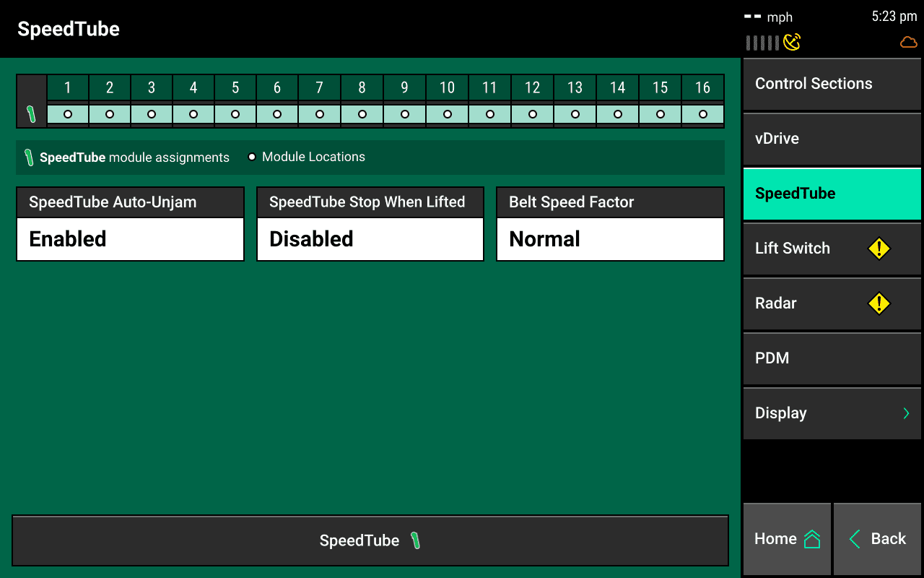Image resolution: width=924 pixels, height=578 pixels.
Task: Click the row 11 header cell
Action: 489,87
